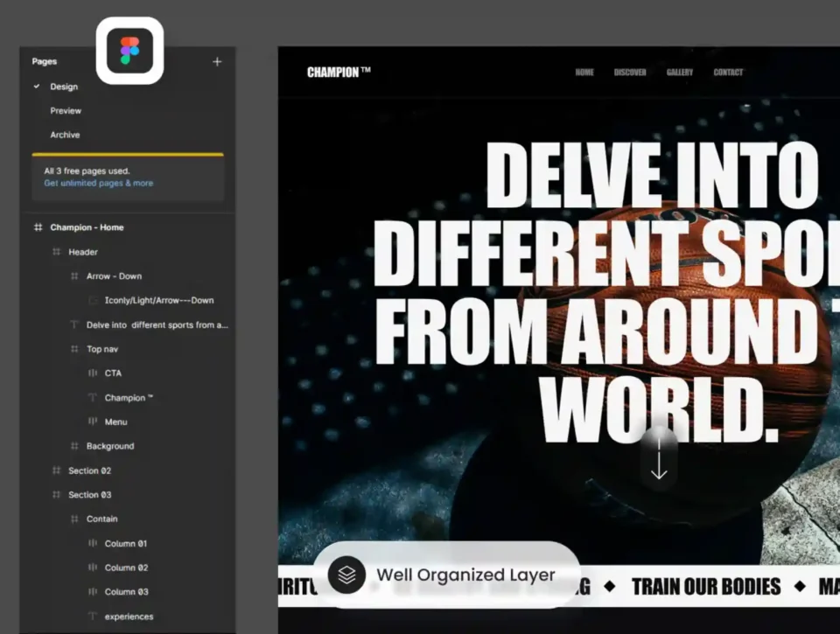Open the Archive page
This screenshot has height=634, width=840.
pyautogui.click(x=65, y=135)
